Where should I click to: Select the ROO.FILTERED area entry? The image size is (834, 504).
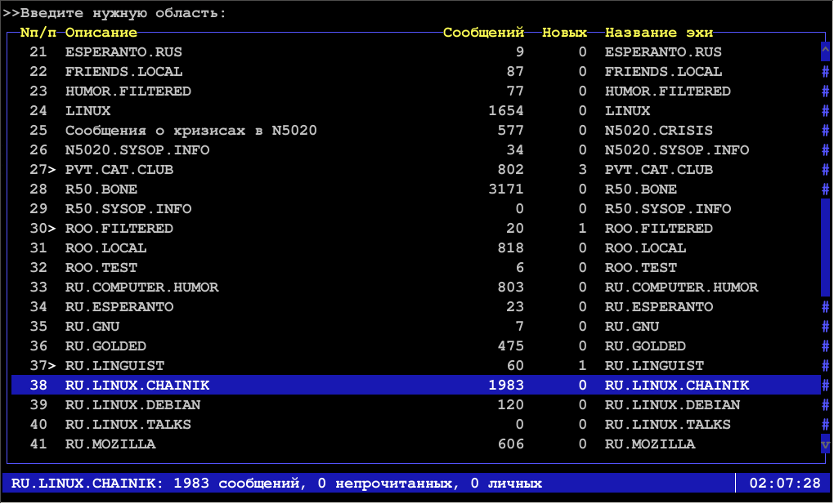click(x=119, y=229)
